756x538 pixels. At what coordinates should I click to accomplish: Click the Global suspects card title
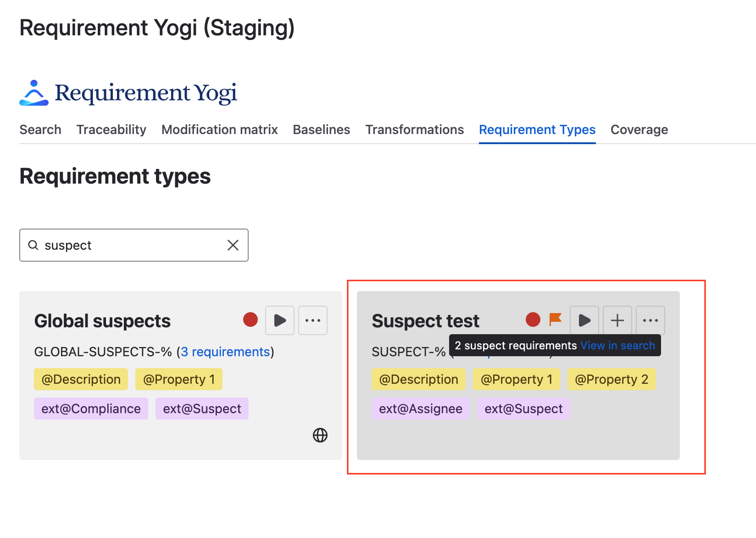coord(102,321)
